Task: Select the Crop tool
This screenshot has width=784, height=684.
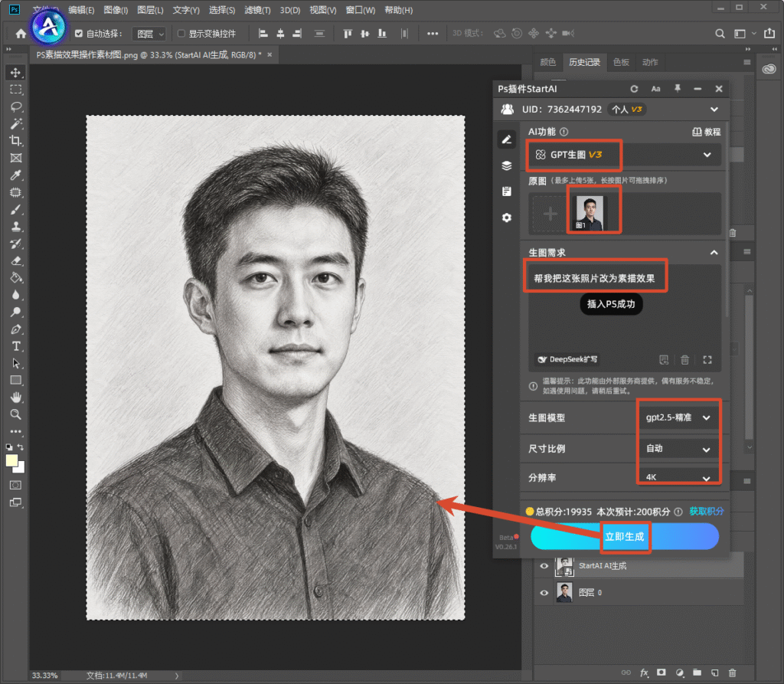Action: pyautogui.click(x=15, y=141)
